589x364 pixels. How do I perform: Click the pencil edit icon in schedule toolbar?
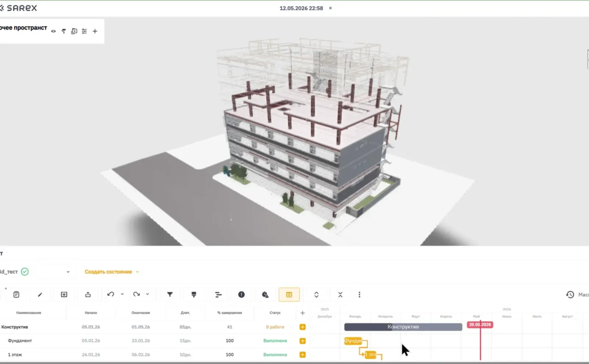(x=40, y=294)
